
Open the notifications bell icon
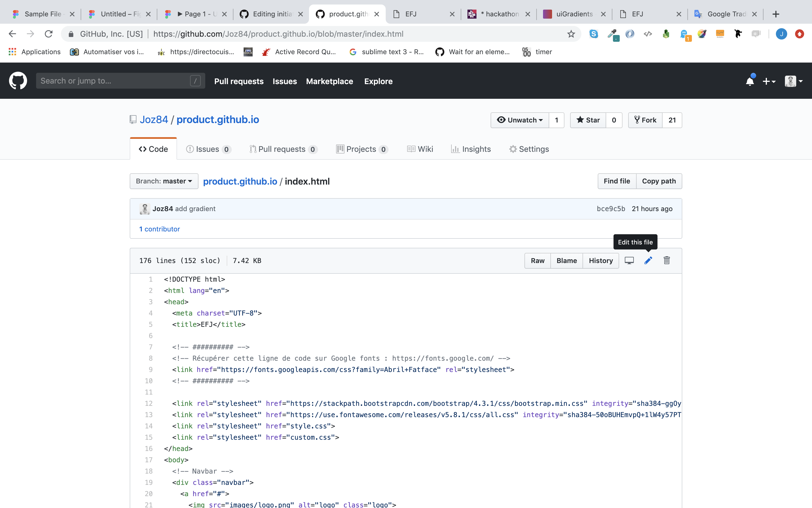[x=750, y=81]
